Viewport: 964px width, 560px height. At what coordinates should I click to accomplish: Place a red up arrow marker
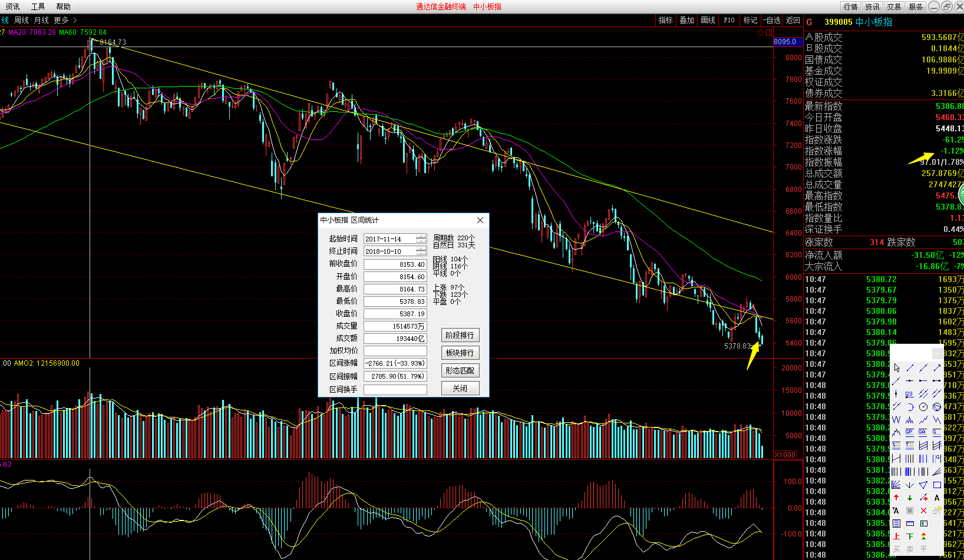[896, 498]
